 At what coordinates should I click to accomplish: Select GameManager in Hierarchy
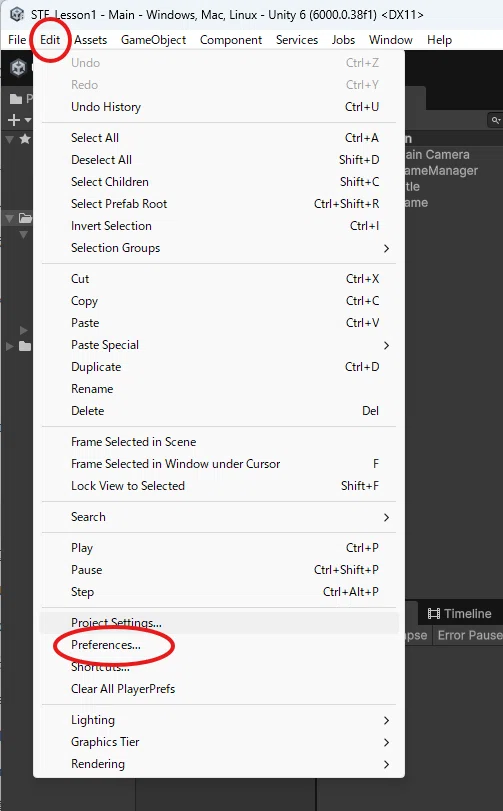point(441,171)
